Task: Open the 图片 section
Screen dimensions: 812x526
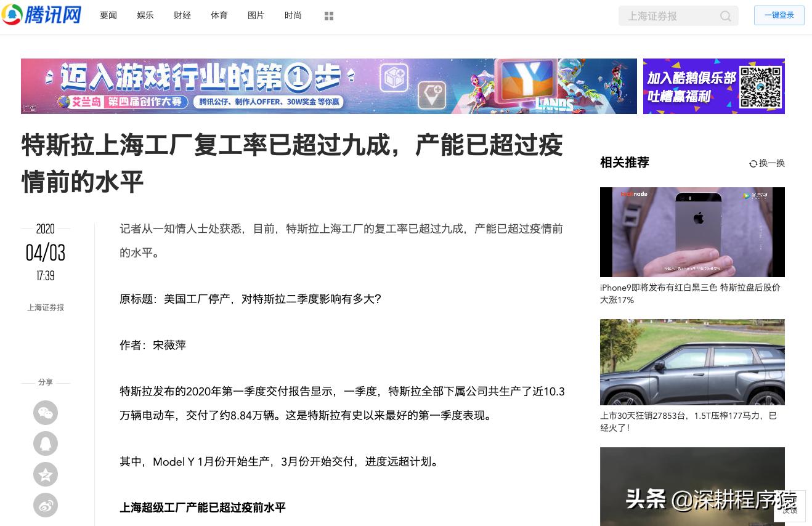Action: tap(256, 15)
